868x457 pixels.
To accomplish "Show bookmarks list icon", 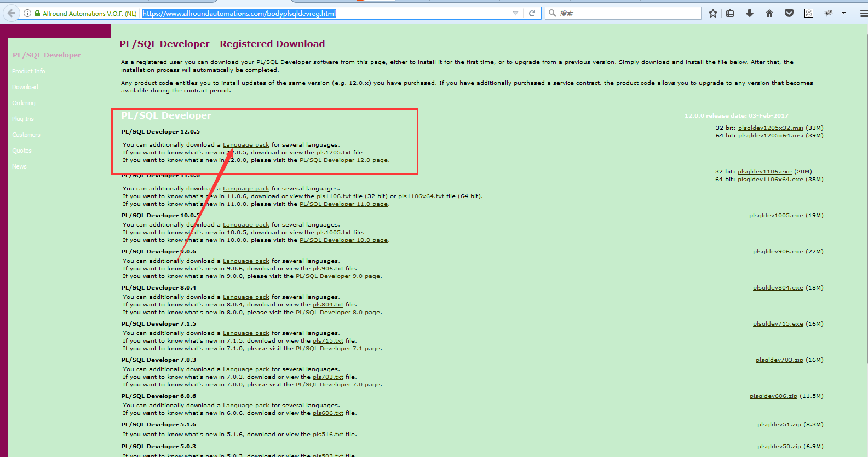I will 730,13.
